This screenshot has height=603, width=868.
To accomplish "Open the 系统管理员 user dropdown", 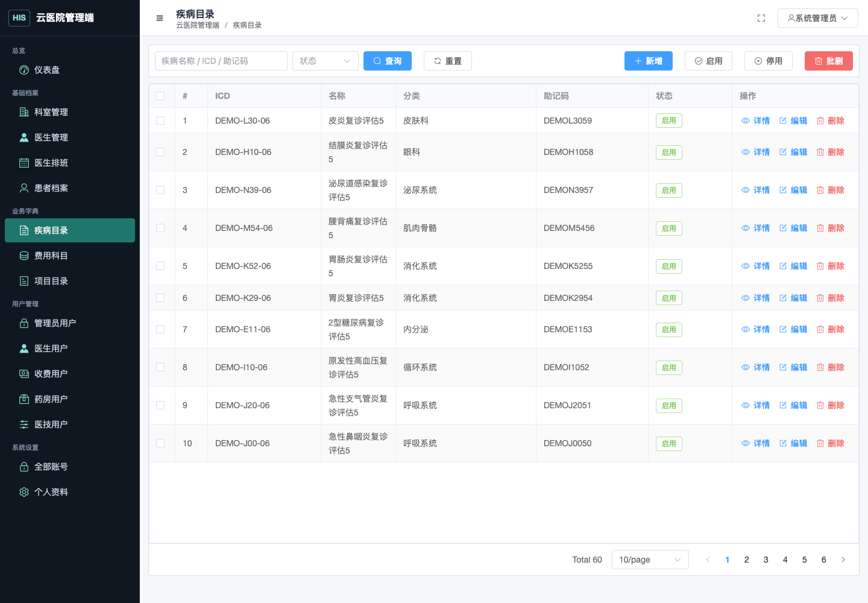I will point(817,18).
